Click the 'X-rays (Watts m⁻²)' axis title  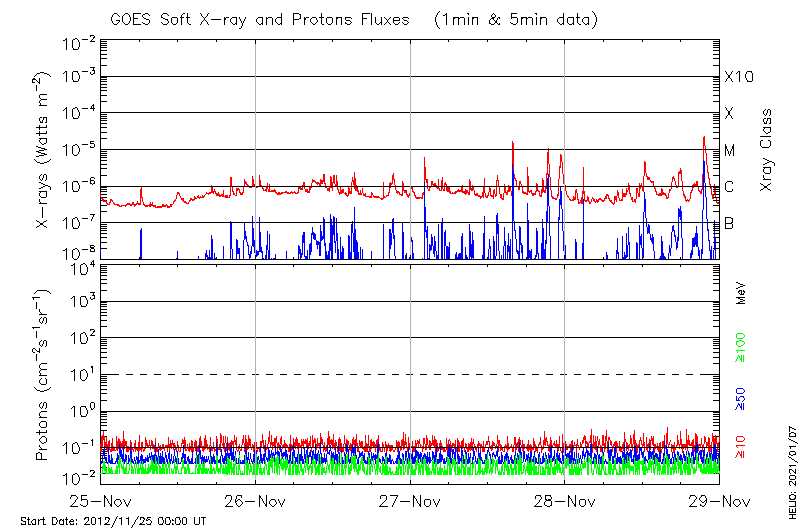click(x=44, y=150)
